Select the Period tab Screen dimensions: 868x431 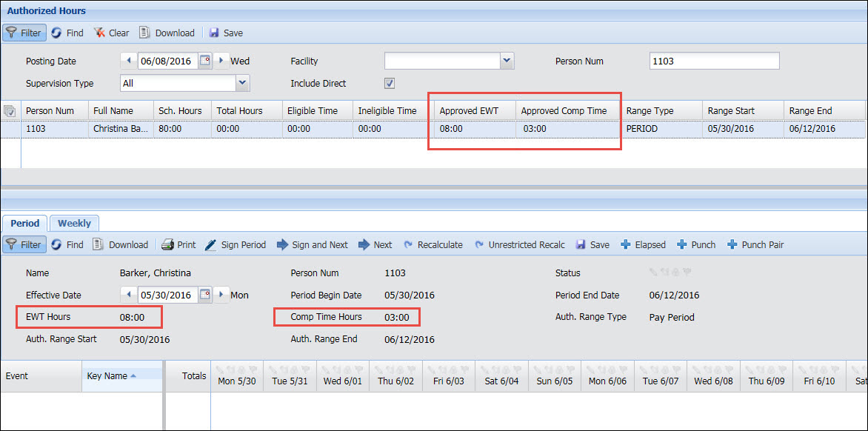coord(25,223)
